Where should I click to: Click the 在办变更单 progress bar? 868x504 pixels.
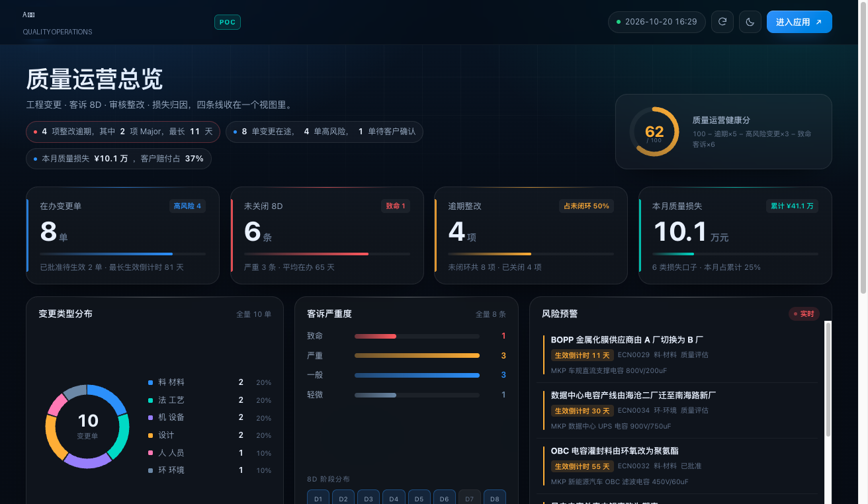(122, 254)
